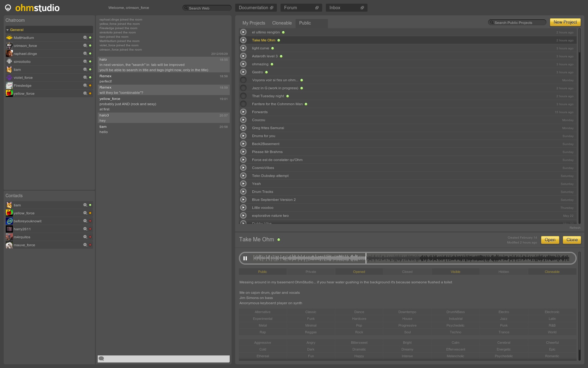Switch to My Projects tab
The height and width of the screenshot is (368, 588).
tap(254, 23)
